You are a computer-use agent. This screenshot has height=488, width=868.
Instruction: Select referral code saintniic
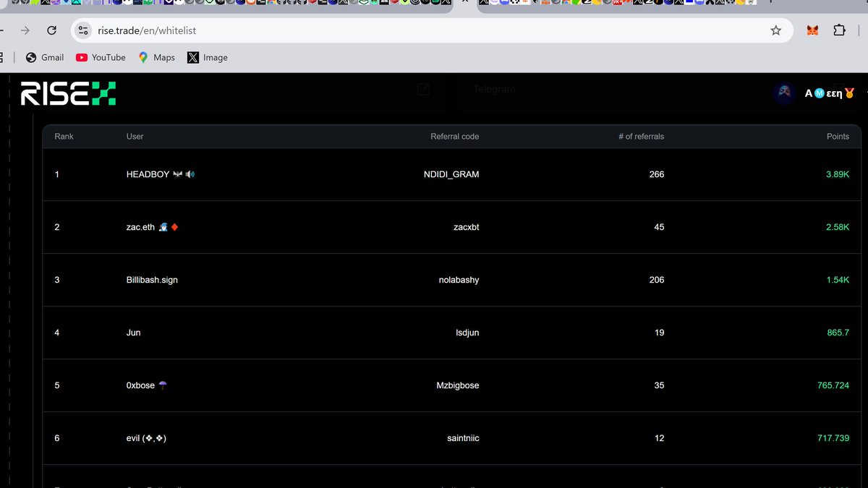point(463,438)
